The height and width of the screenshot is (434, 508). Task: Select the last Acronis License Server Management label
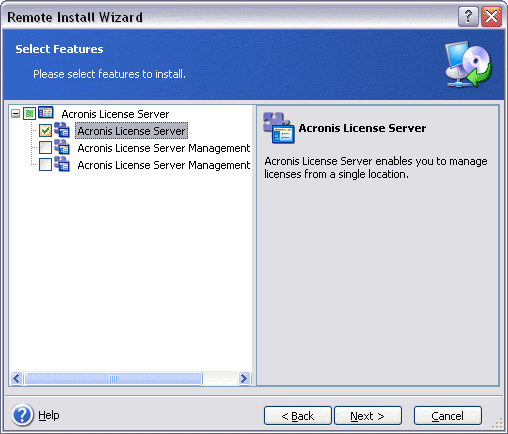164,165
